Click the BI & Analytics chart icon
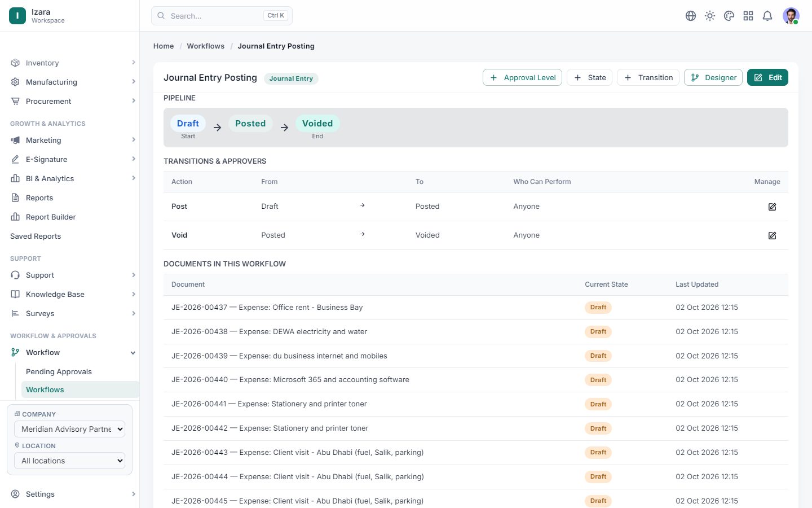The image size is (812, 508). [15, 178]
